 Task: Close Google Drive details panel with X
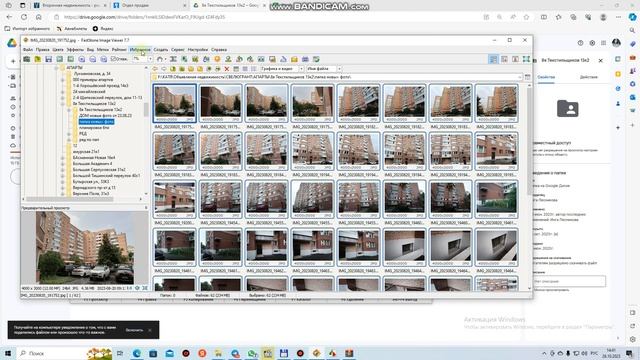pyautogui.click(x=601, y=60)
